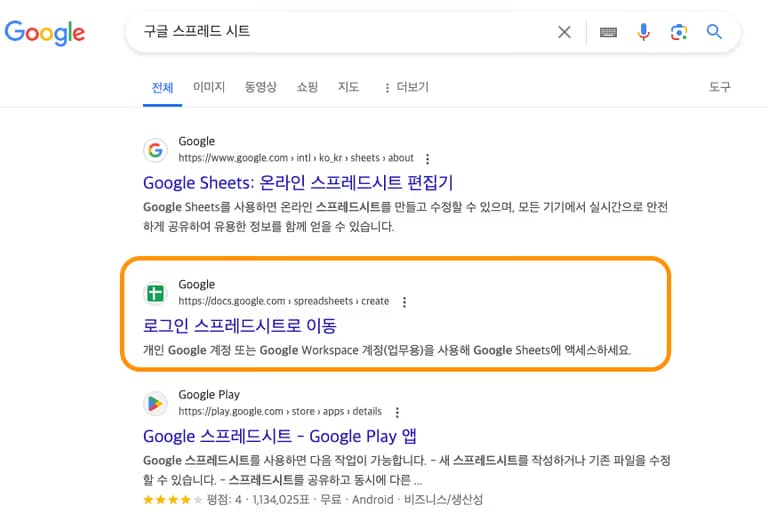Open Google Sheets: 온라인 스프레드시트 편집기 link
Viewport: 768px width, 514px height.
click(x=298, y=182)
